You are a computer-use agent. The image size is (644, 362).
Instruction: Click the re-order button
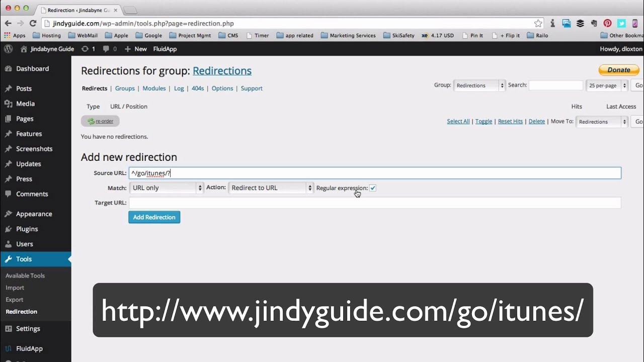coord(100,121)
